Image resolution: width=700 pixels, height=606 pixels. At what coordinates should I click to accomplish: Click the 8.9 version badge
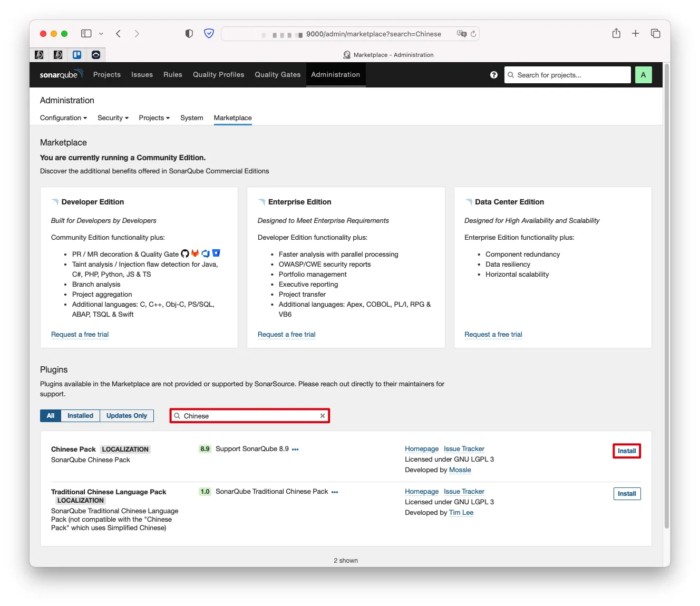point(205,449)
